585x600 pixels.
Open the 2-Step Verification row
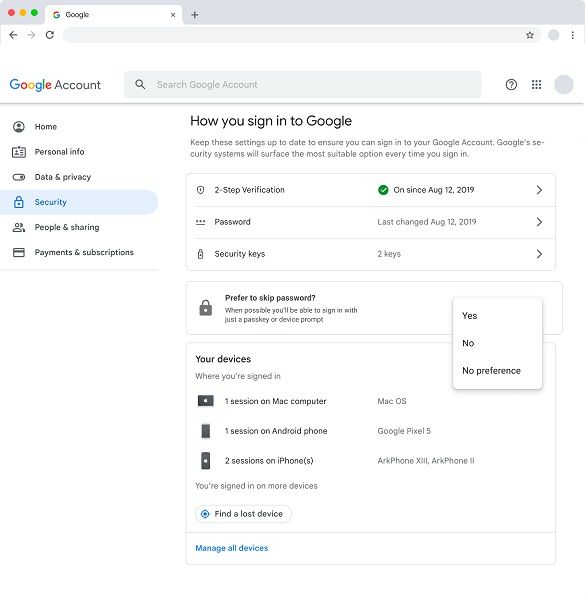pyautogui.click(x=371, y=190)
